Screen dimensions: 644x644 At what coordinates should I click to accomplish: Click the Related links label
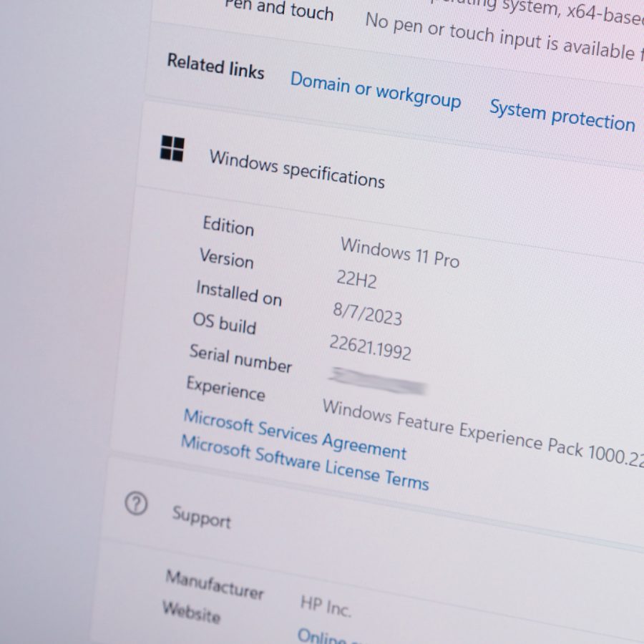[x=215, y=66]
